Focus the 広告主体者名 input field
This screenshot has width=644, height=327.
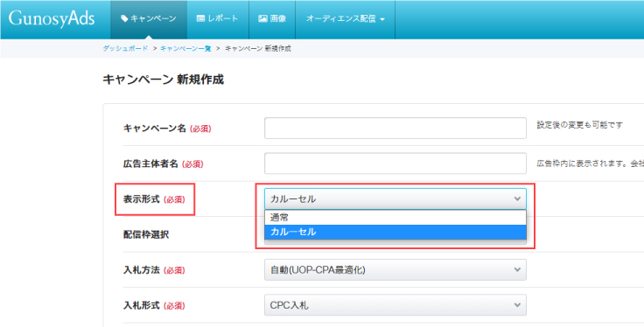pyautogui.click(x=395, y=163)
